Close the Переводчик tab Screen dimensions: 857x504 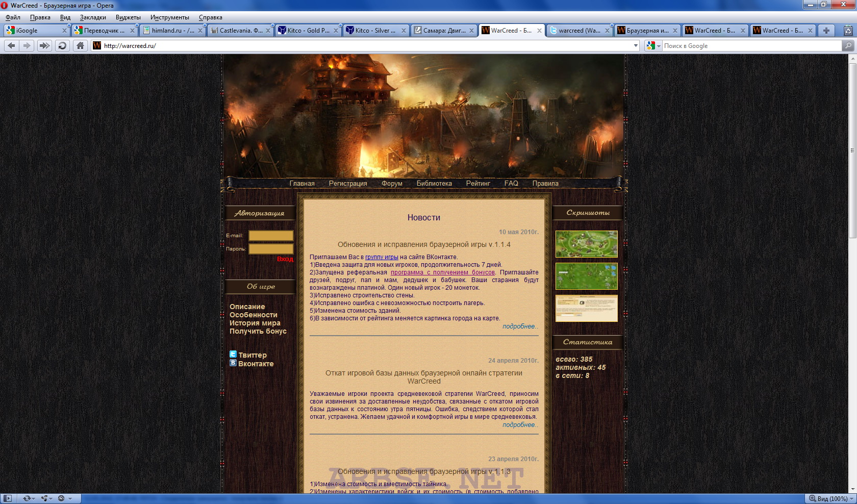click(x=132, y=31)
